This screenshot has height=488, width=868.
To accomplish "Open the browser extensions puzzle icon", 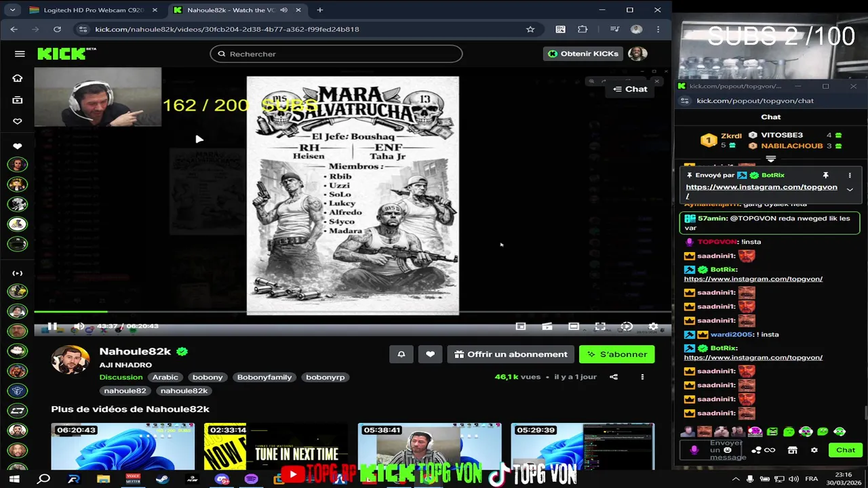I will (x=583, y=29).
